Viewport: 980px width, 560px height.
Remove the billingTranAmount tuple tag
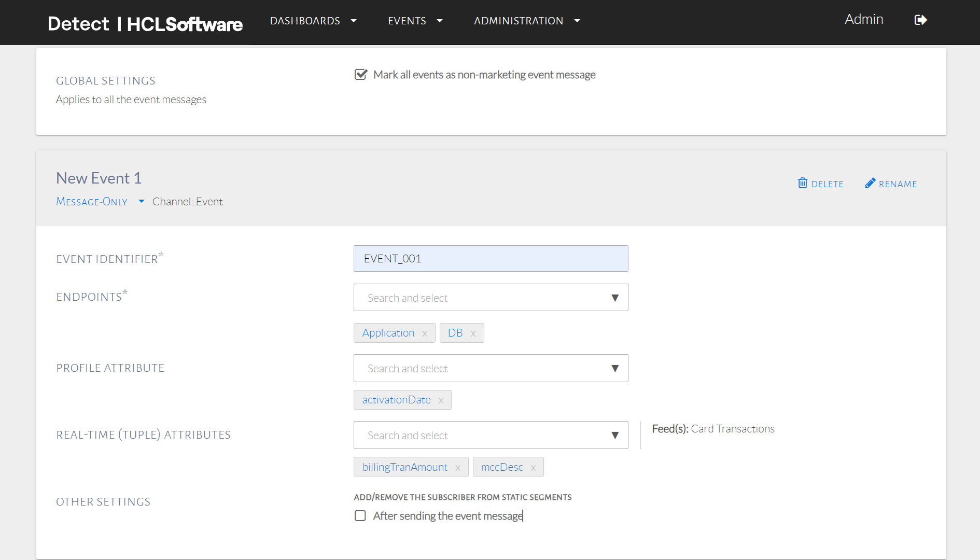pyautogui.click(x=458, y=468)
